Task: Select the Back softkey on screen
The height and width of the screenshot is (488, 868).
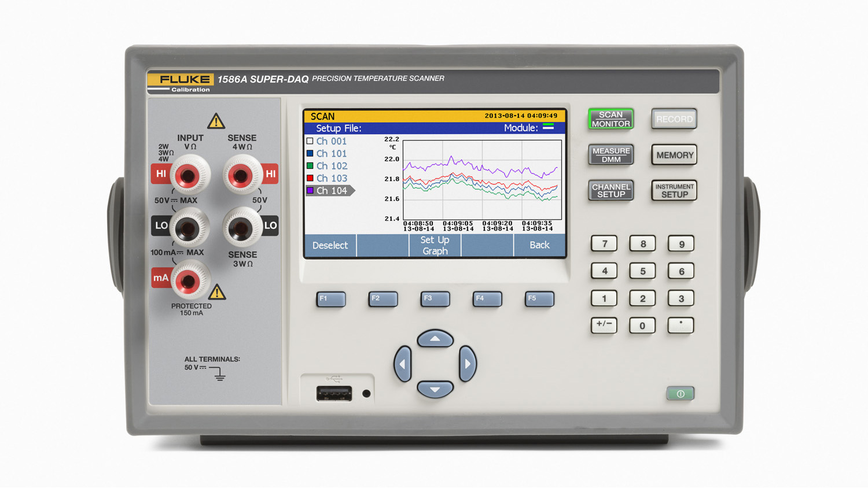Action: (539, 245)
